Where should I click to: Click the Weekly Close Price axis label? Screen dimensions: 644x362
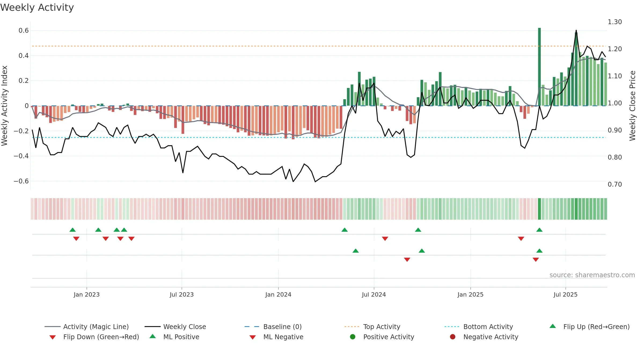tap(632, 106)
